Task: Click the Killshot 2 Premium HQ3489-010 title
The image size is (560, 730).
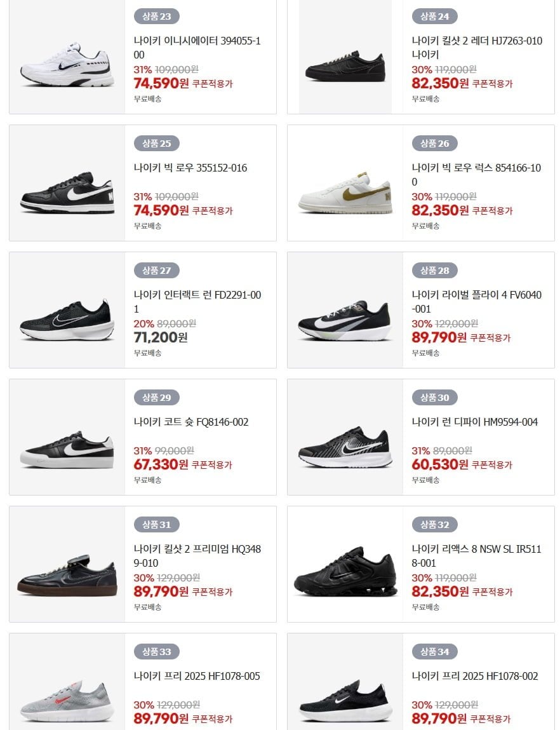Action: [x=197, y=556]
